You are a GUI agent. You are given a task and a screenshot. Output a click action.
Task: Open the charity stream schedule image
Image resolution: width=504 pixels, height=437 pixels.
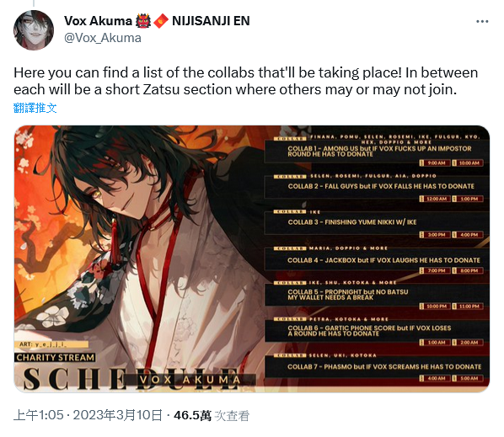[x=252, y=258]
